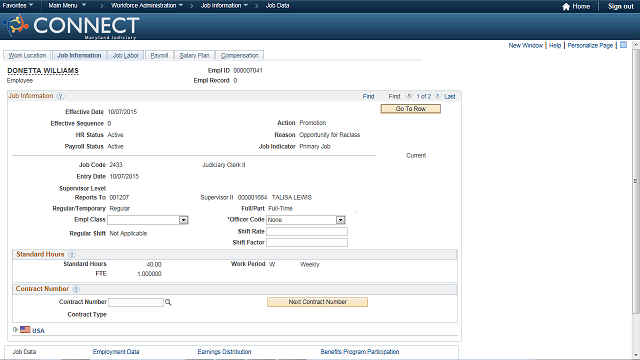Click the Effective Date value 10/07/2015
Viewport: 640px width, 360px height.
pyautogui.click(x=122, y=111)
